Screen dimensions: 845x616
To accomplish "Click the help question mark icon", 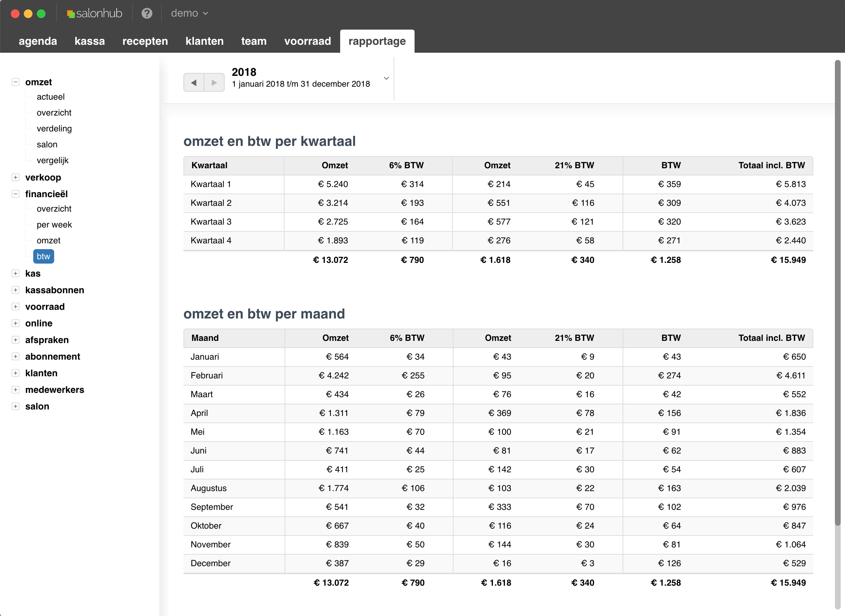I will click(147, 13).
